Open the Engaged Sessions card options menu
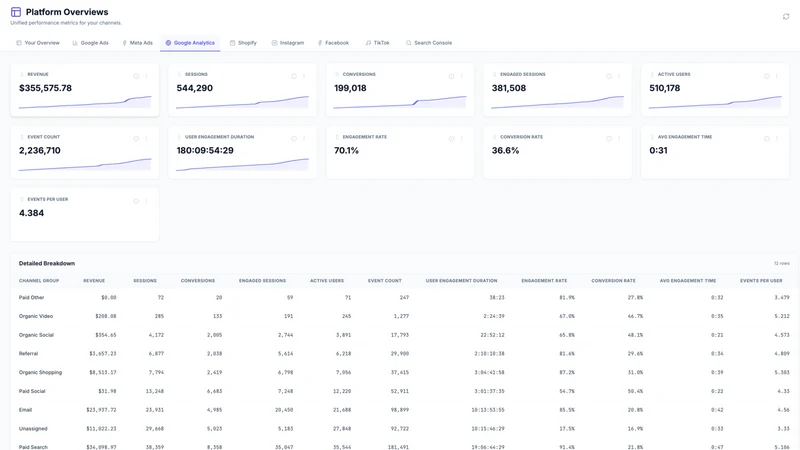 [x=619, y=76]
